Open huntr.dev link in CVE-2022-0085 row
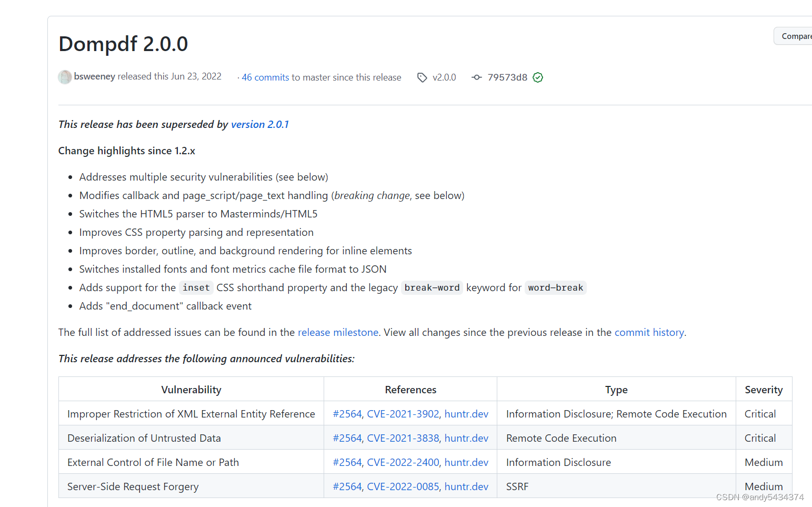This screenshot has width=812, height=507. [x=466, y=486]
